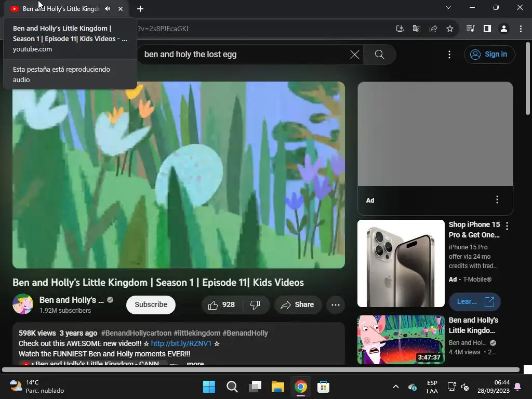Open more actions menu beside Share
This screenshot has width=532, height=399.
pos(335,304)
